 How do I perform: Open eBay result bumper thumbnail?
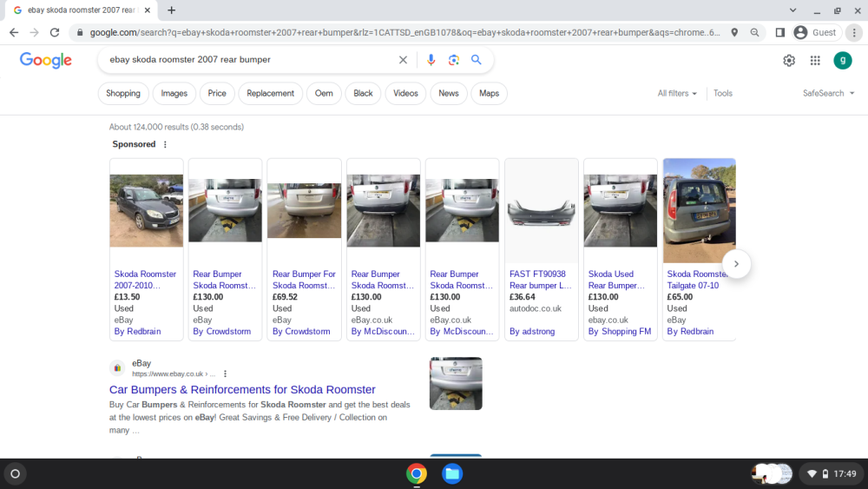click(456, 383)
